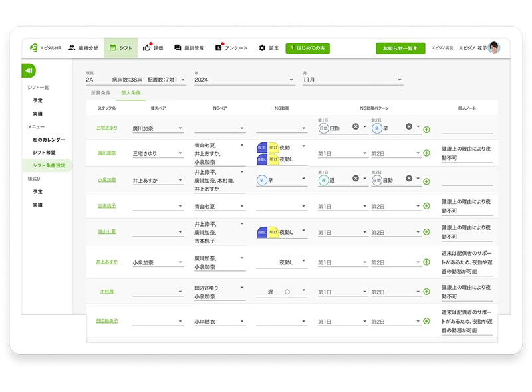Open the 評価 thumbs-up icon menu

click(x=146, y=48)
